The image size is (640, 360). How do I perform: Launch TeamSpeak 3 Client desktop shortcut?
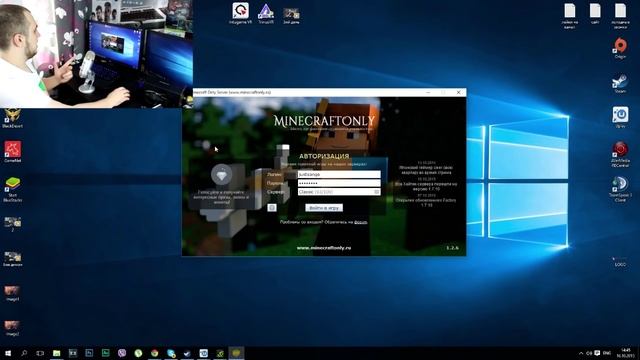coord(620,189)
